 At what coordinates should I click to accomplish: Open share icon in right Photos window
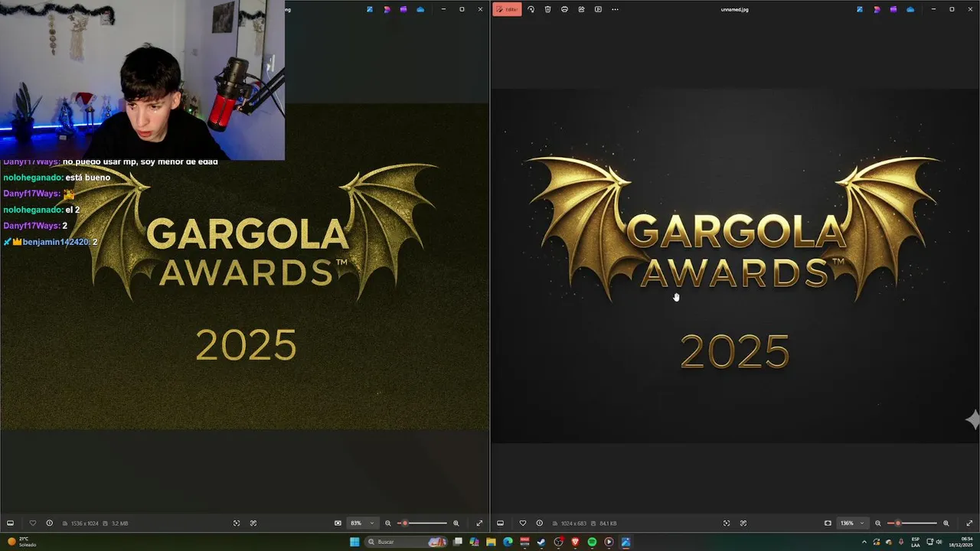(581, 9)
